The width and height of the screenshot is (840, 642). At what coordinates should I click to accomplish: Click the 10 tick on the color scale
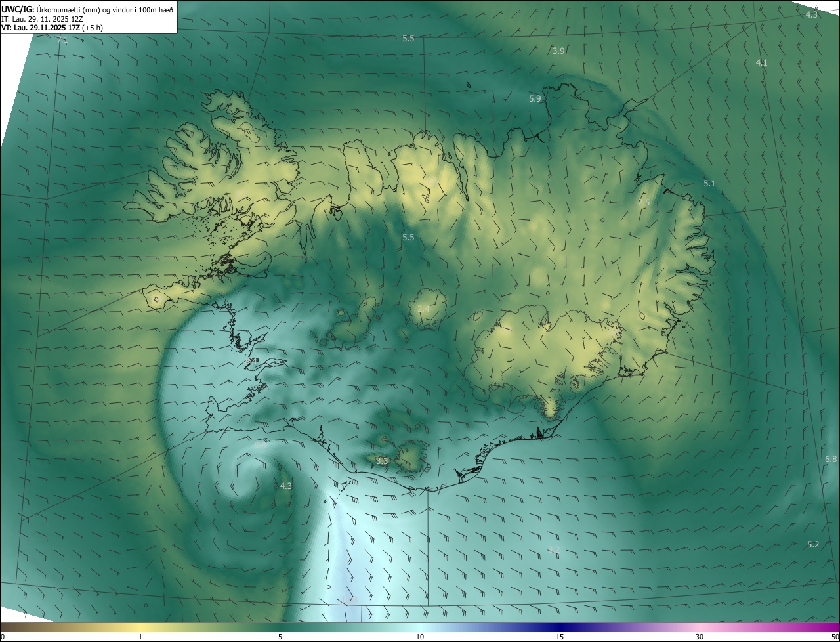coord(420,637)
